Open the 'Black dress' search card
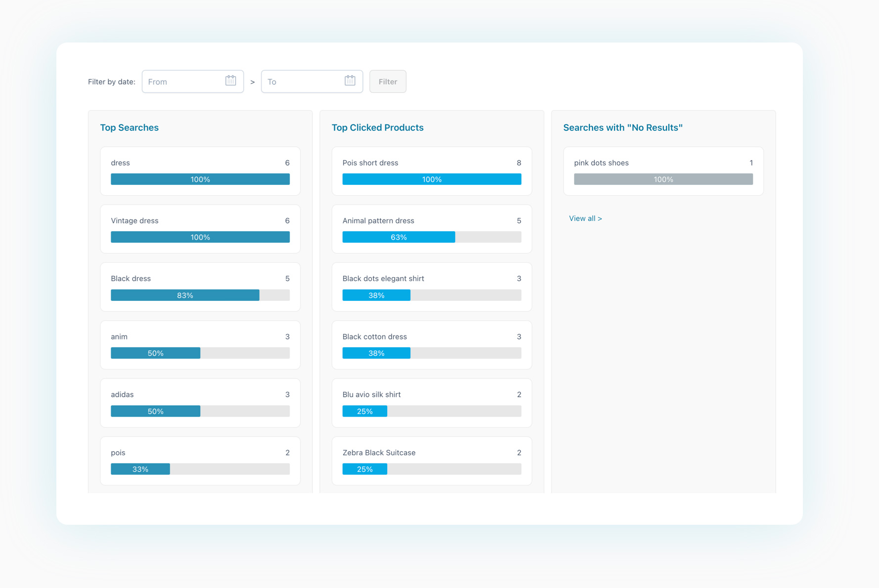879x588 pixels. [x=200, y=287]
